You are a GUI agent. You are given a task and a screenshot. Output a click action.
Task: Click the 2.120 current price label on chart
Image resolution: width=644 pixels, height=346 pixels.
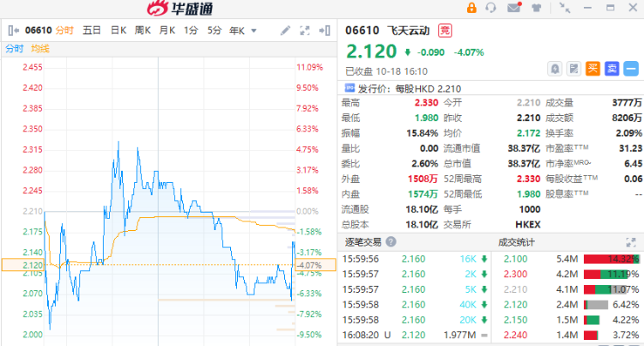(x=22, y=265)
